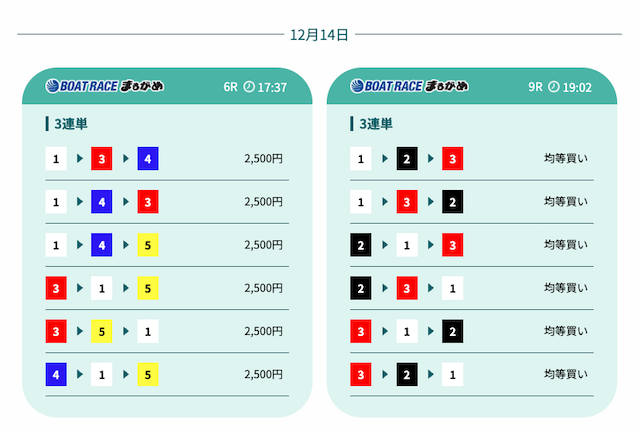The image size is (640, 434).
Task: Click 均等買い in the 9R first row
Action: click(566, 159)
